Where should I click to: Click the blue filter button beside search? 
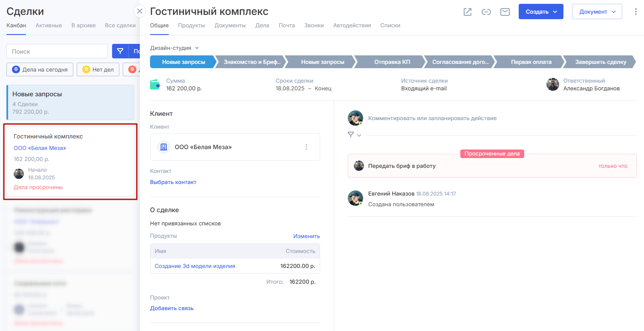coord(120,52)
